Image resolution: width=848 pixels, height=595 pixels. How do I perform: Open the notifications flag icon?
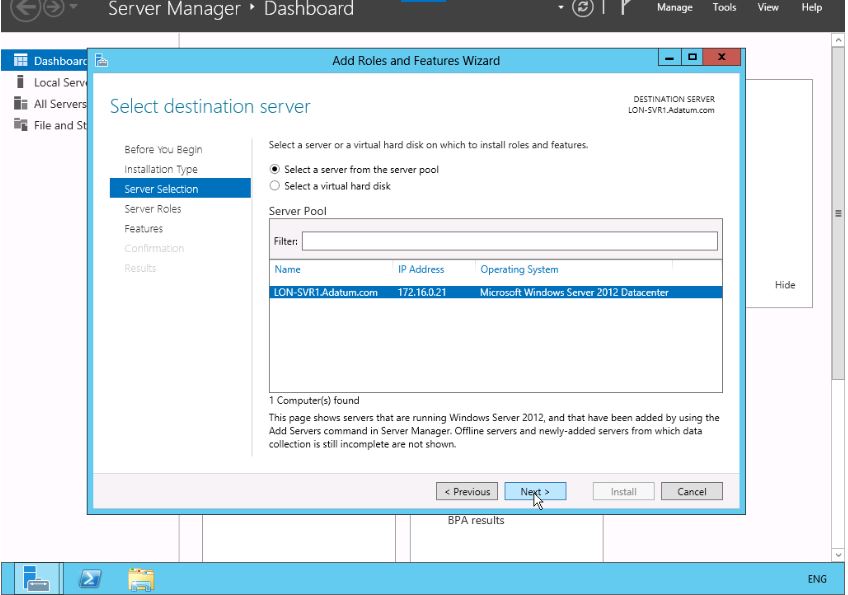click(x=626, y=8)
